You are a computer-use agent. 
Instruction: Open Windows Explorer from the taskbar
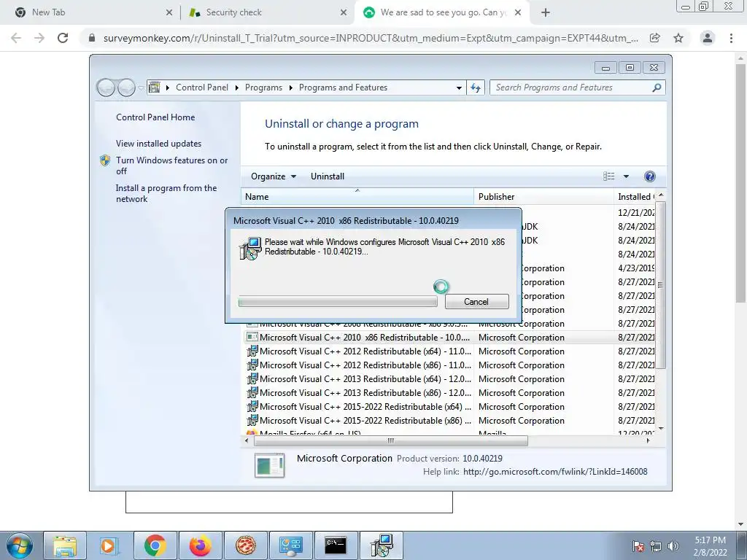(65, 545)
